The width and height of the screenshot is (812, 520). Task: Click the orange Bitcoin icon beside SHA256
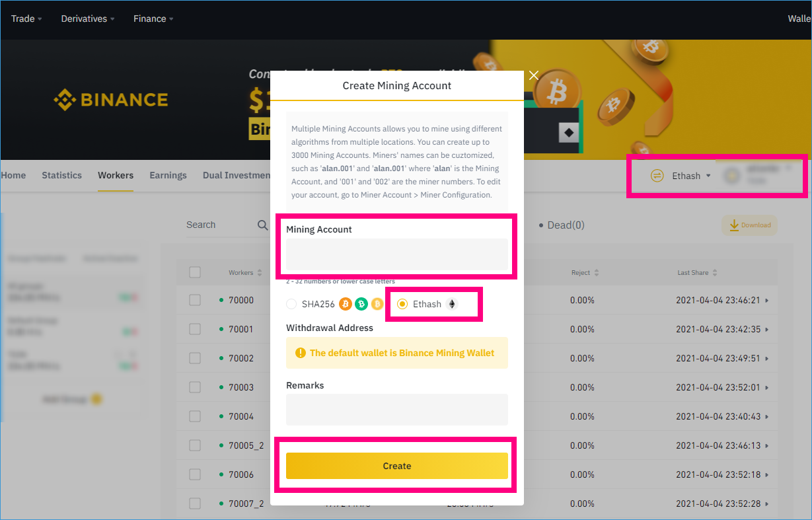pyautogui.click(x=345, y=304)
